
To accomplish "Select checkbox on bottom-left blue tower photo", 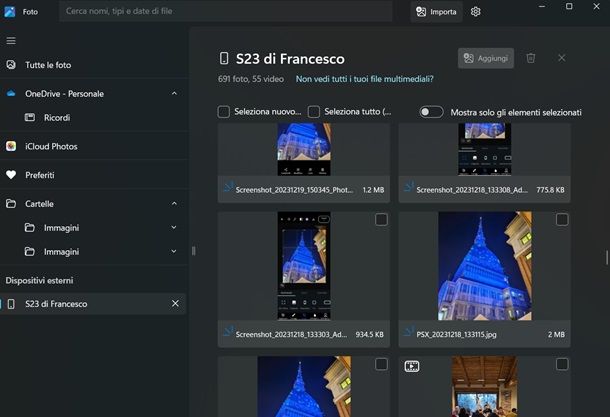I will tap(381, 364).
